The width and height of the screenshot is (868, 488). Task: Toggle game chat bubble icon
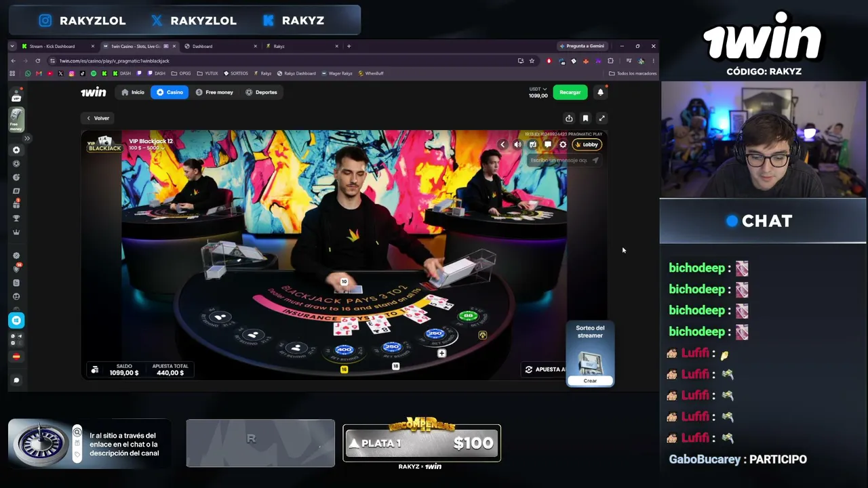[x=548, y=144]
